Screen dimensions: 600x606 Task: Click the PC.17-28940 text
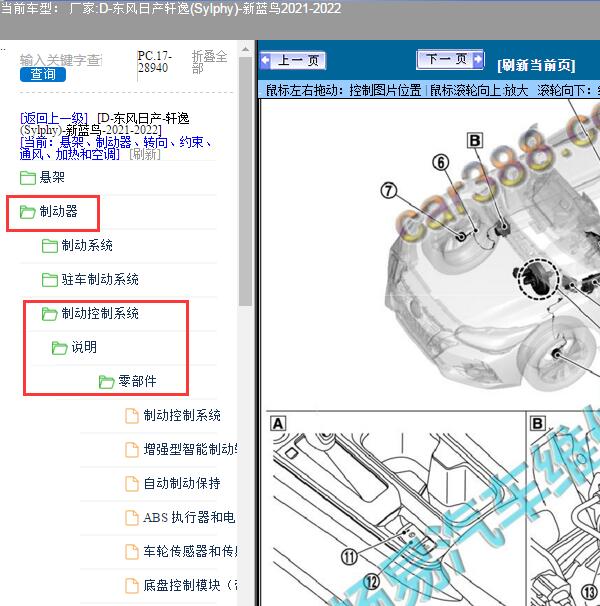coord(154,62)
